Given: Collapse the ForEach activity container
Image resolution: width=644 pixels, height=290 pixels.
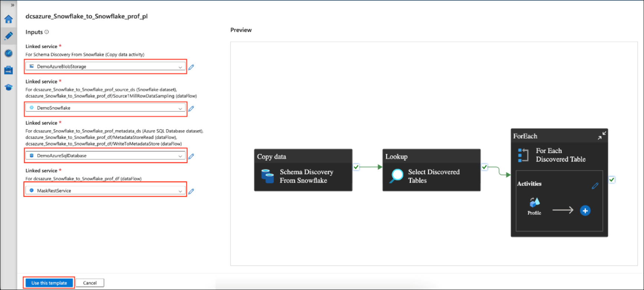Looking at the screenshot, I should point(602,136).
